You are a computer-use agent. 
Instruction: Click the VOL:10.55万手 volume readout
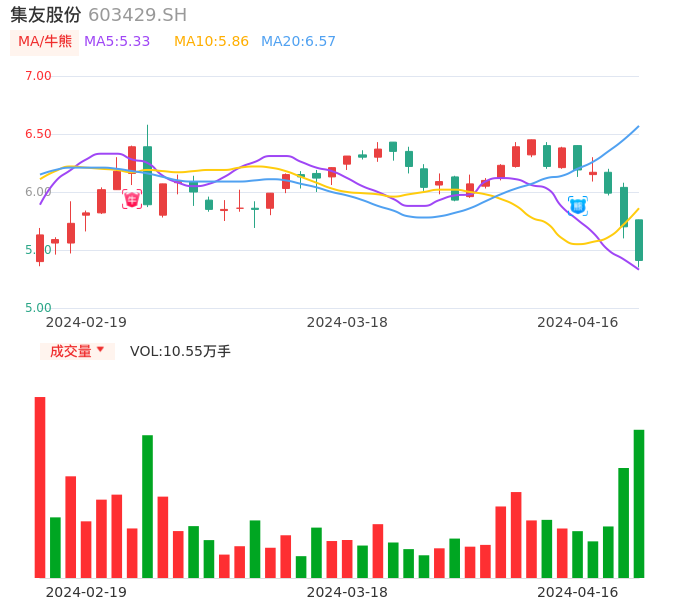tap(180, 351)
